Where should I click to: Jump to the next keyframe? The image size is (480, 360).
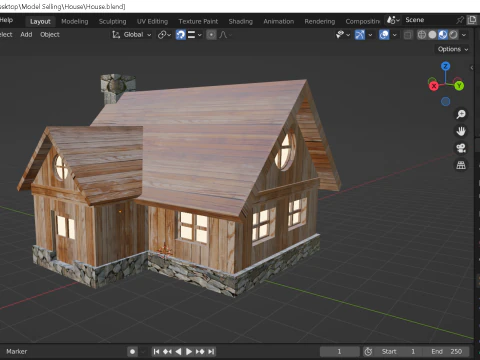click(x=200, y=351)
